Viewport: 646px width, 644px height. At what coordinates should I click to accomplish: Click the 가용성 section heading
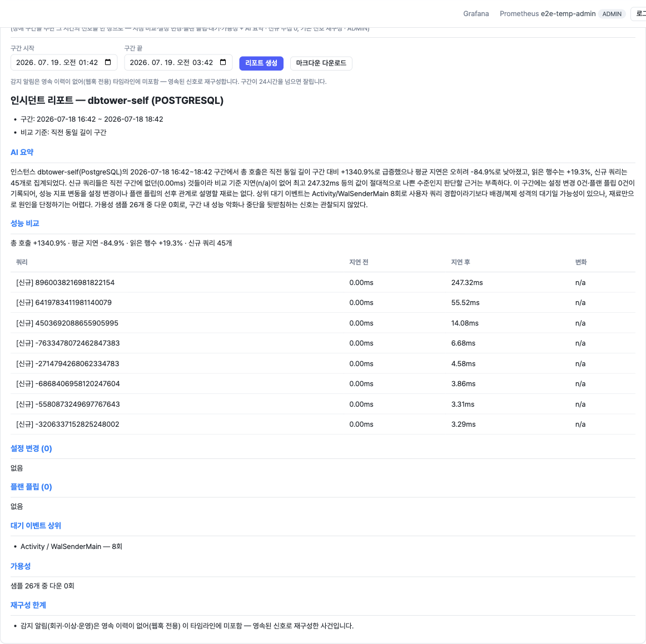21,566
